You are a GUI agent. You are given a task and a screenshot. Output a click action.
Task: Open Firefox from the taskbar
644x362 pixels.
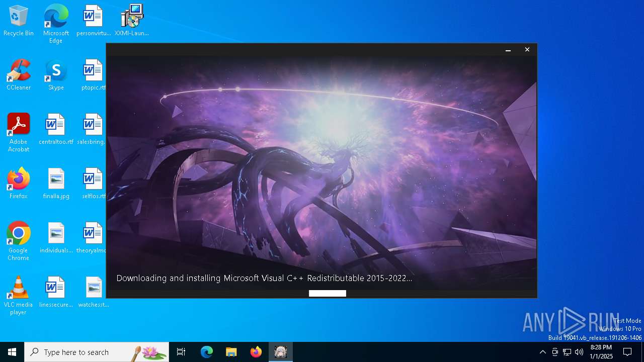[256, 352]
